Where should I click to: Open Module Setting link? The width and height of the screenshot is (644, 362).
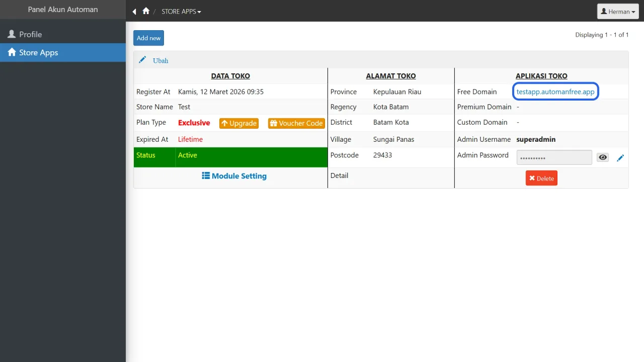pos(234,176)
